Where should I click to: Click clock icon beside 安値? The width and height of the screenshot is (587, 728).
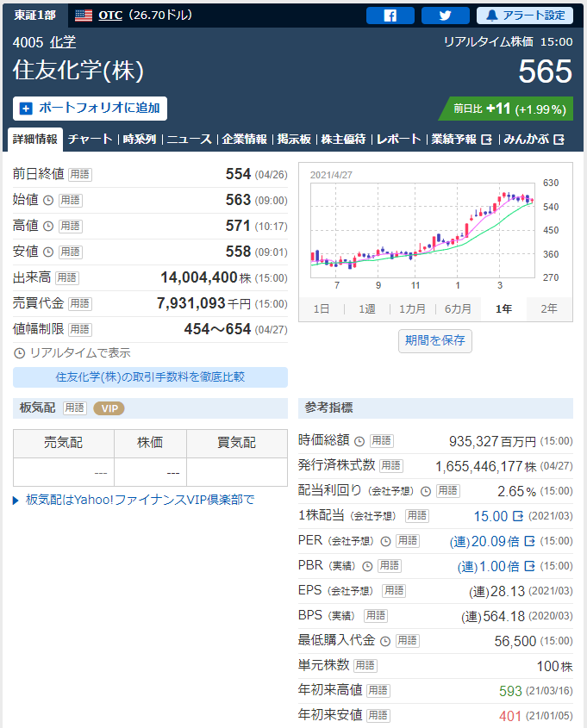coord(48,252)
